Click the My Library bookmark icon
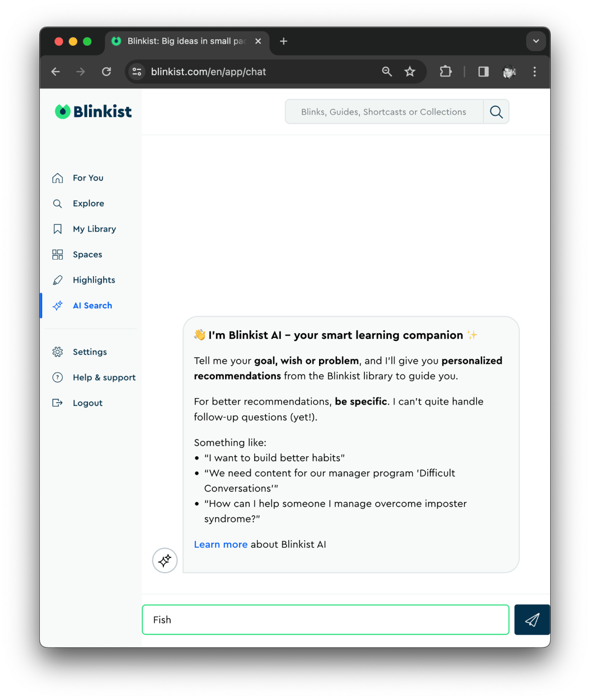Viewport: 590px width, 700px height. [x=58, y=229]
